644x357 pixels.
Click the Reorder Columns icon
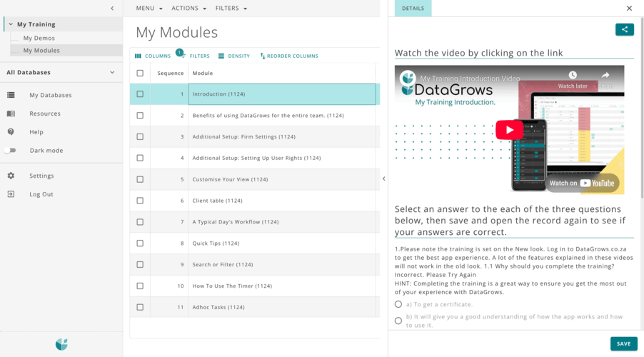pos(263,56)
